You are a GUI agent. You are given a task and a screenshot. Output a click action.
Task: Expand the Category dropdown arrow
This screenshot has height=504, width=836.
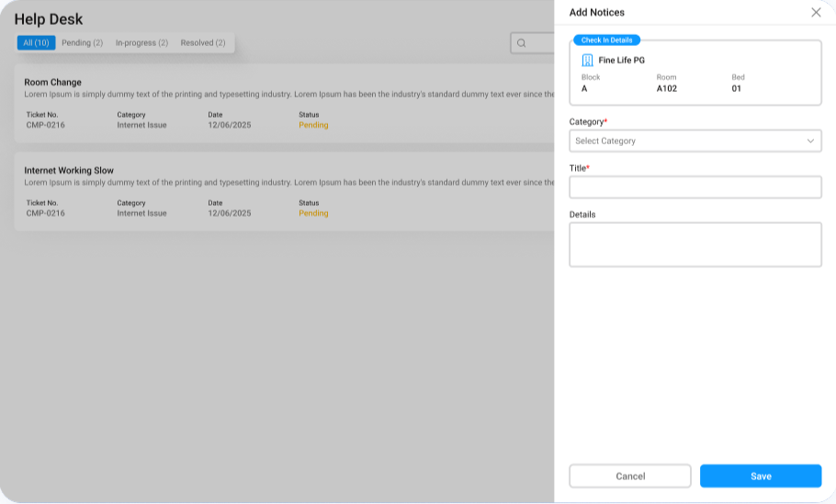[810, 141]
